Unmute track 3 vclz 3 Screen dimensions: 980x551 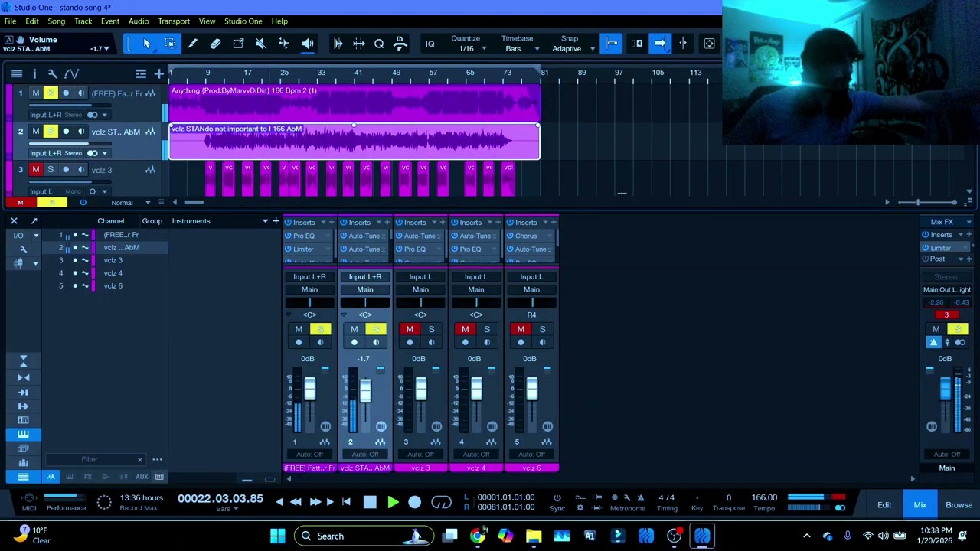[x=35, y=170]
